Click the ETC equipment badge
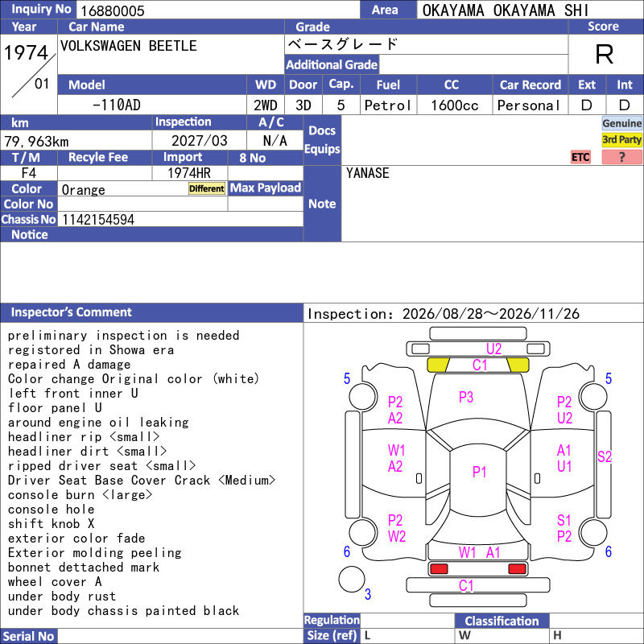The height and width of the screenshot is (644, 644). click(580, 157)
